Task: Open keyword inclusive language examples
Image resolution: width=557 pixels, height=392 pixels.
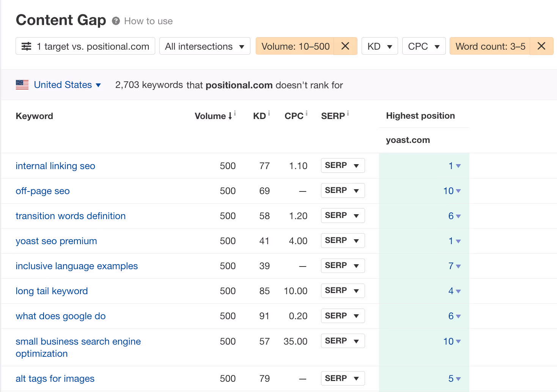Action: (77, 266)
